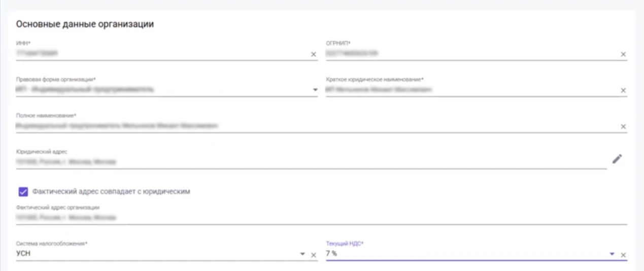Clear the Текущий НДС value using X icon
The height and width of the screenshot is (271, 644).
[x=623, y=255]
